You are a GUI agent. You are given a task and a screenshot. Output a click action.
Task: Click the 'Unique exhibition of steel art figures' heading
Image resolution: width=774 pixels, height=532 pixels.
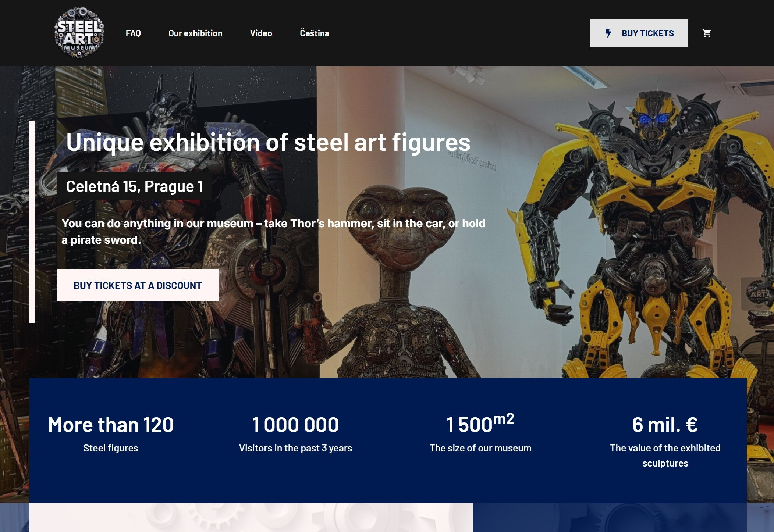pos(268,142)
